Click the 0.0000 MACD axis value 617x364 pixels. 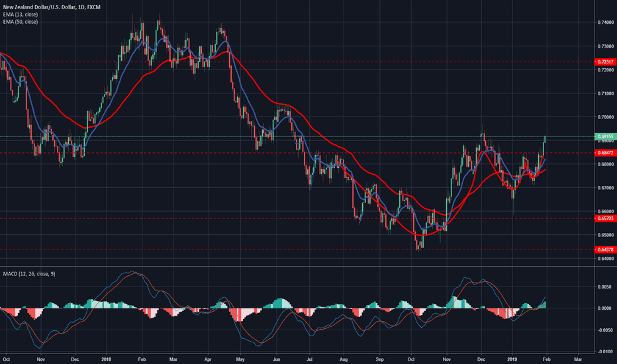tap(604, 308)
